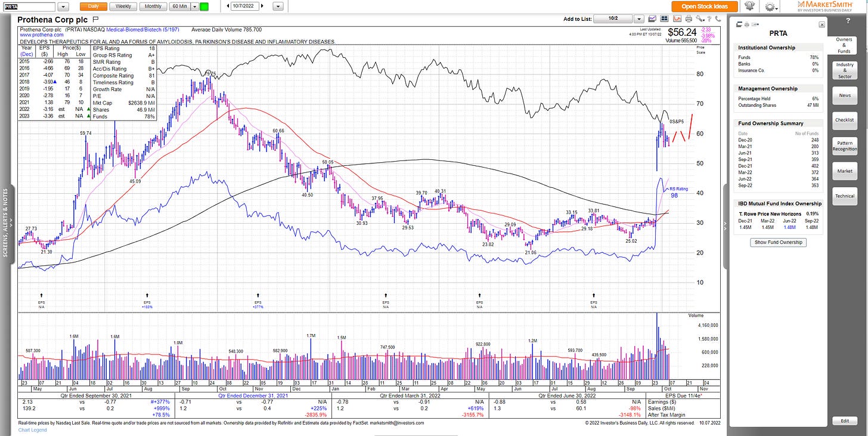Print the chart using printer icon
868x436 pixels.
coord(689,18)
